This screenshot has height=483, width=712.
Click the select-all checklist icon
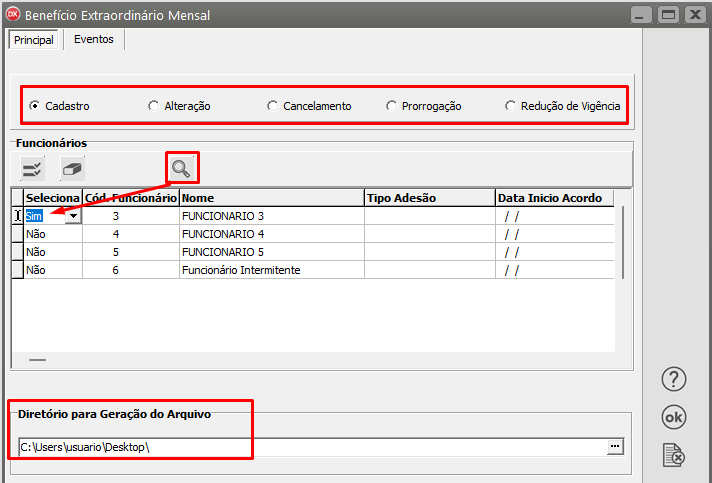coord(33,168)
